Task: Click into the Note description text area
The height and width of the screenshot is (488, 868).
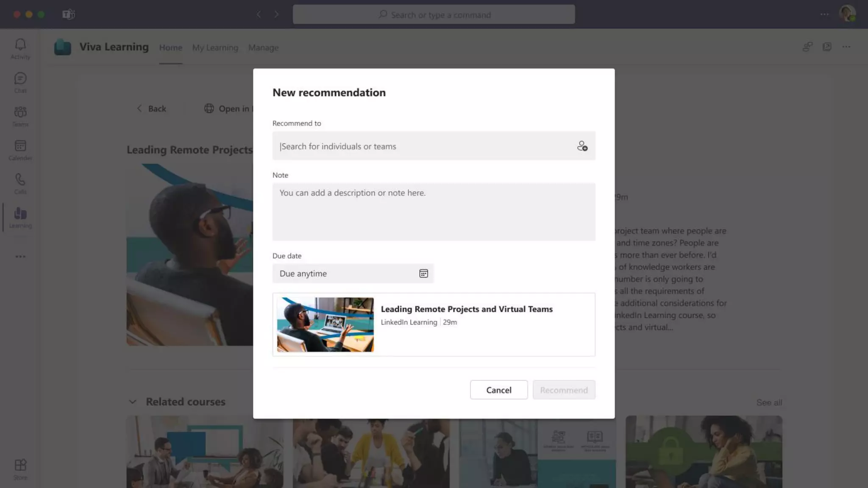Action: click(434, 212)
